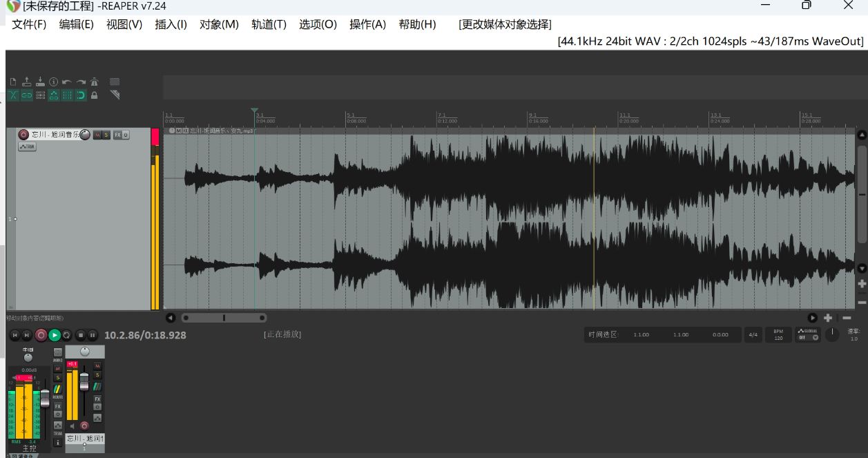Click the playback rate slider near 速率
Screen dimensions: 868x458
(x=833, y=334)
